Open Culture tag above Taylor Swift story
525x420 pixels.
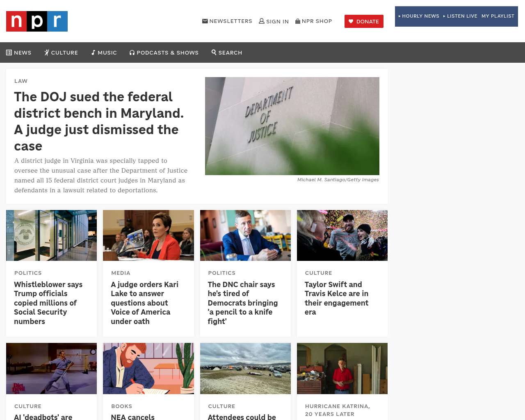[318, 273]
